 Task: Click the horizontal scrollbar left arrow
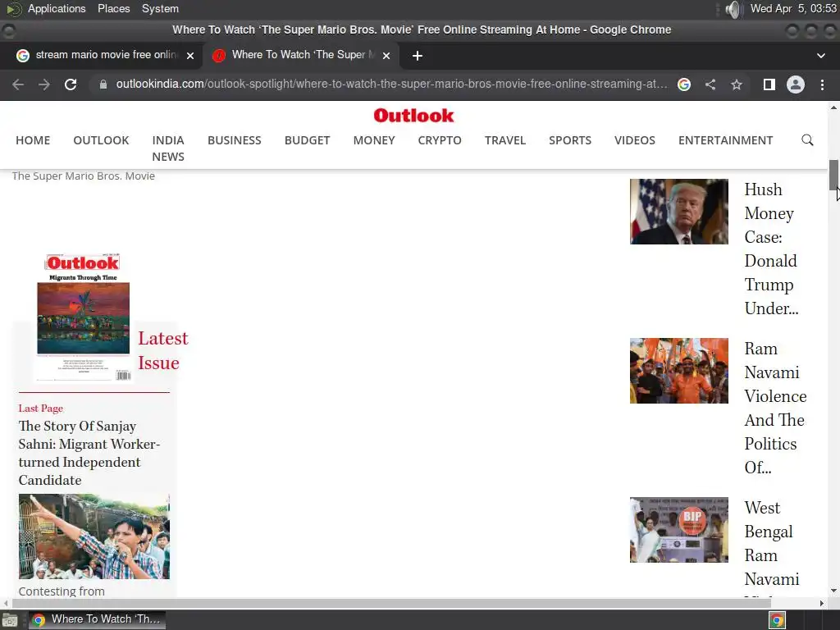pyautogui.click(x=6, y=603)
